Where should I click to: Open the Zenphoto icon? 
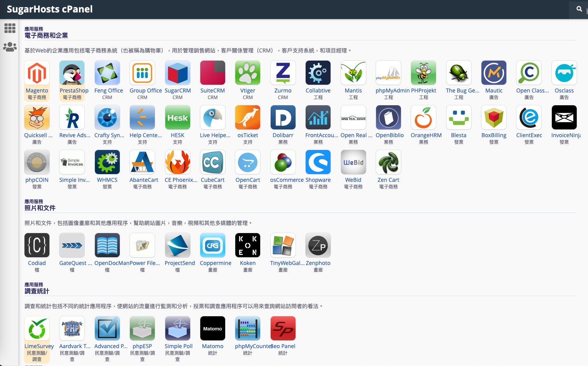(x=318, y=245)
